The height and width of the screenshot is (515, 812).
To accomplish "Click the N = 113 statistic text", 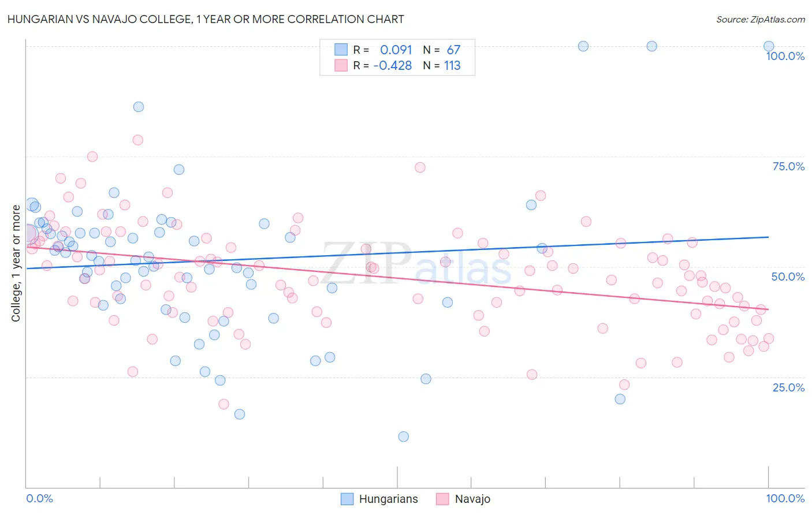I will (442, 65).
